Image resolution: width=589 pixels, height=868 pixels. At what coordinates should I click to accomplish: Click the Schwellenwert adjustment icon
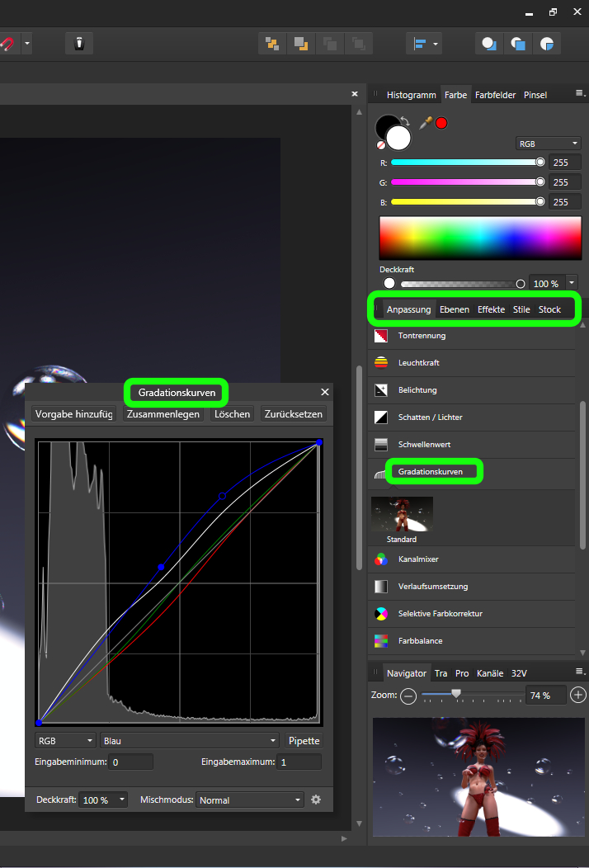(x=381, y=444)
